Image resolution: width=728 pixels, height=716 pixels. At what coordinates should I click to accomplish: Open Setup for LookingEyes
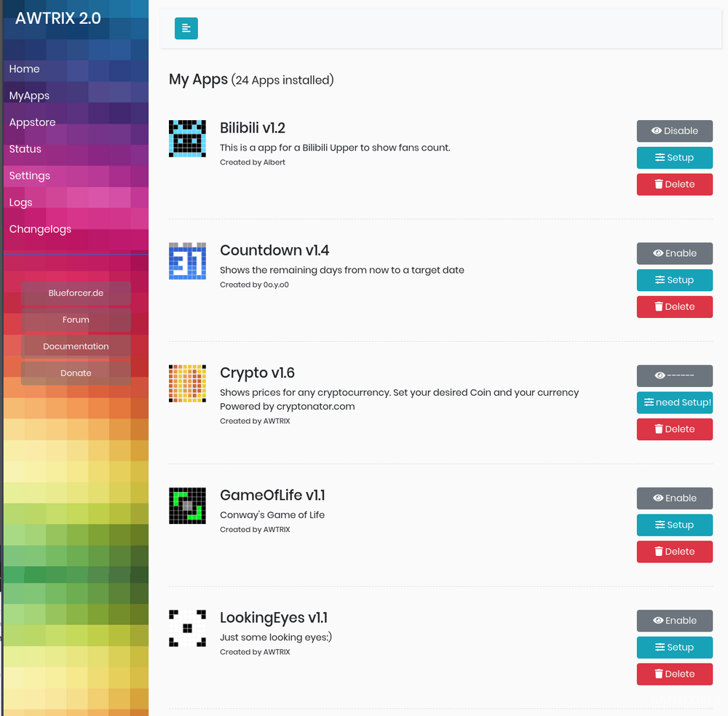tap(675, 648)
